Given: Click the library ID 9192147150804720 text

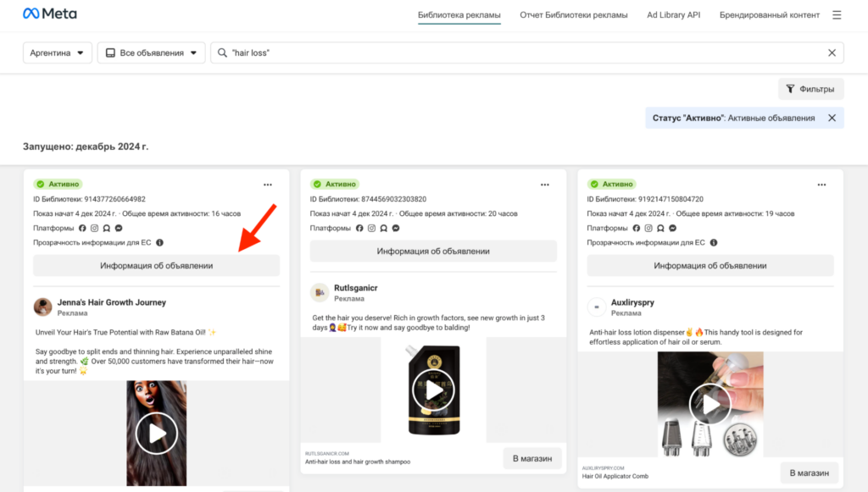Looking at the screenshot, I should (645, 199).
